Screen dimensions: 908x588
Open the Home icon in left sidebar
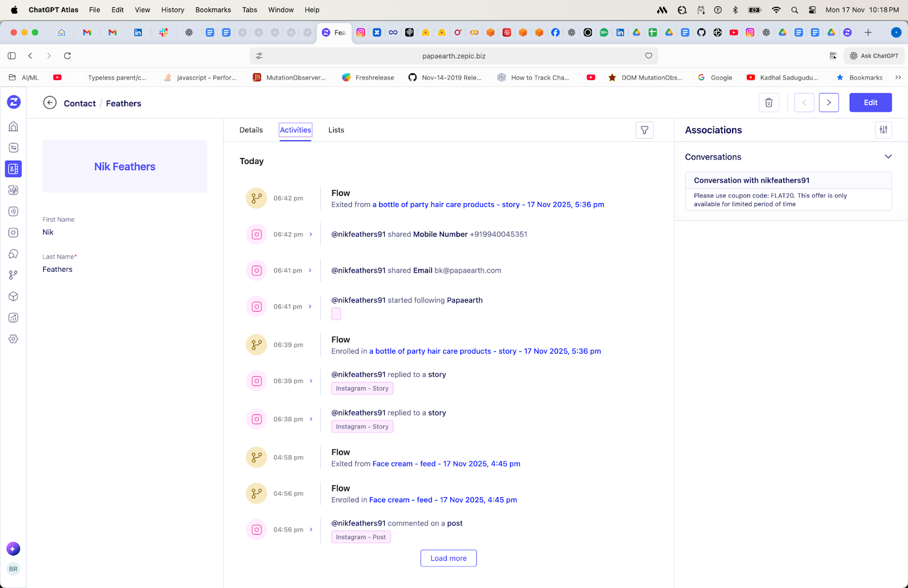14,127
